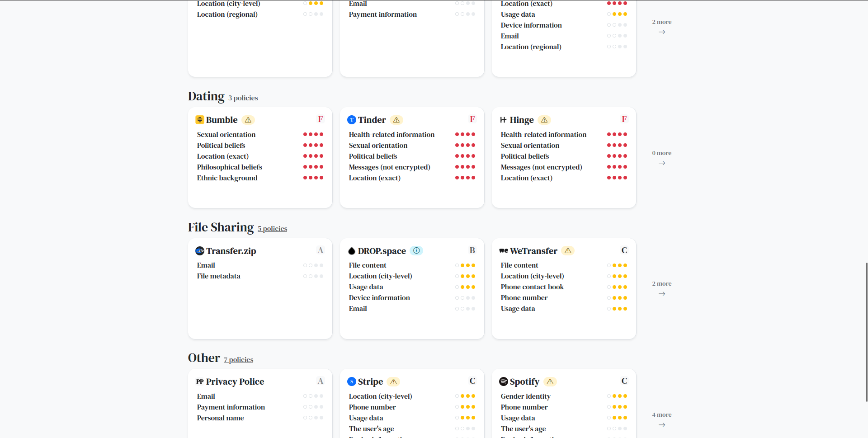
Task: Click the Hinge app icon
Action: pyautogui.click(x=503, y=119)
